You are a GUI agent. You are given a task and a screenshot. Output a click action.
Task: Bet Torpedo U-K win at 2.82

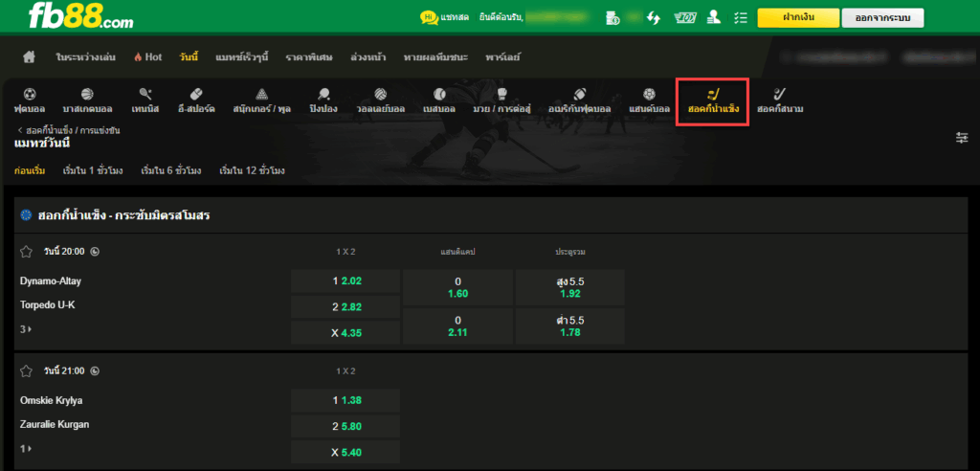pyautogui.click(x=345, y=306)
